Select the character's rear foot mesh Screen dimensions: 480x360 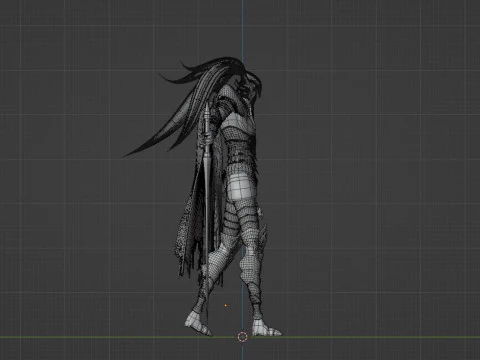coord(198,323)
